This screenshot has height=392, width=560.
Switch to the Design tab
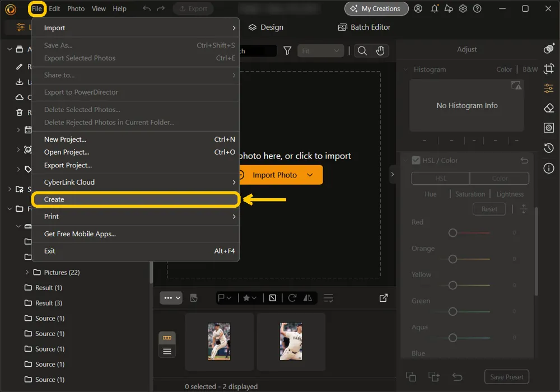[266, 27]
